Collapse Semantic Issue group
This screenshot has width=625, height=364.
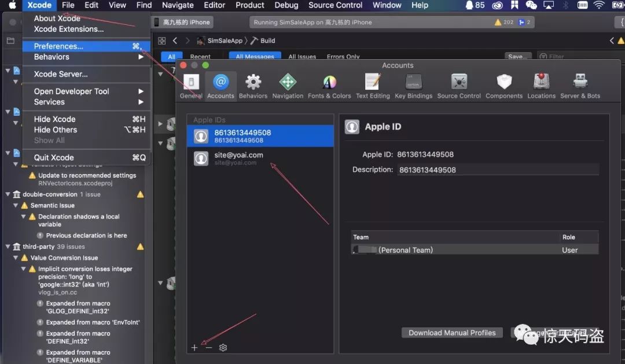pos(16,205)
